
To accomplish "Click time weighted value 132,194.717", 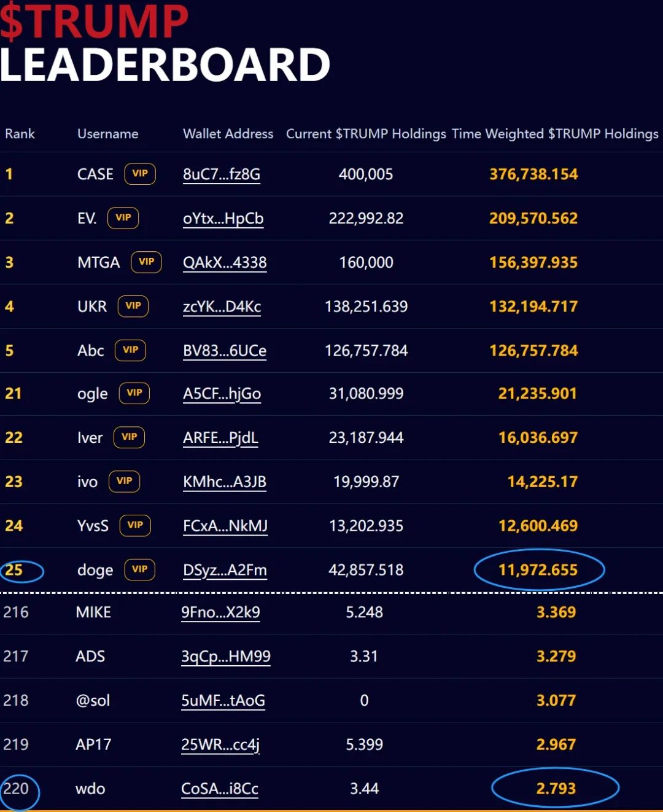I will point(533,306).
